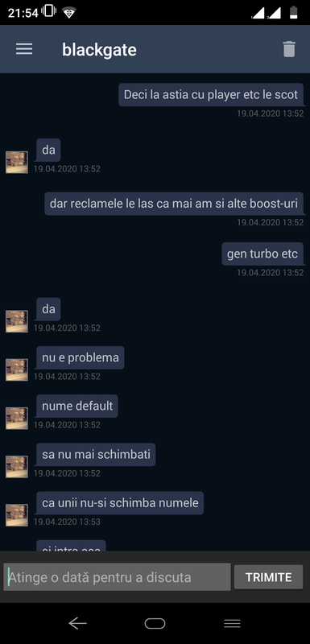Tap the Android home button
This screenshot has height=644, width=310.
click(x=155, y=623)
